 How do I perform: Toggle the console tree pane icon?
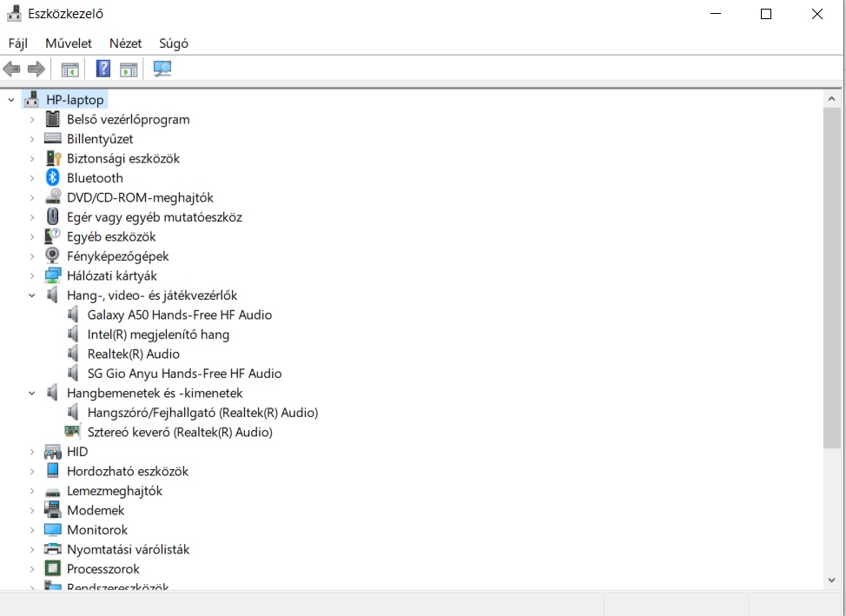coord(70,70)
